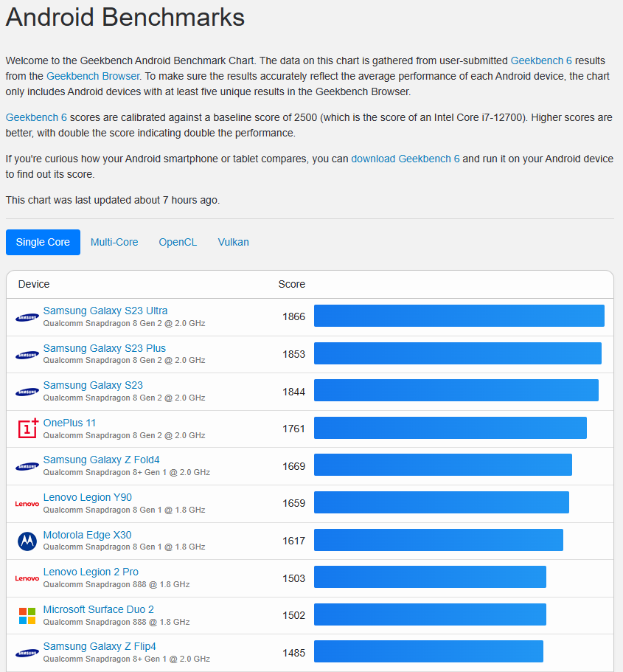Open Lenovo Legion 2 Pro link
Image resolution: width=623 pixels, height=672 pixels.
(x=91, y=572)
